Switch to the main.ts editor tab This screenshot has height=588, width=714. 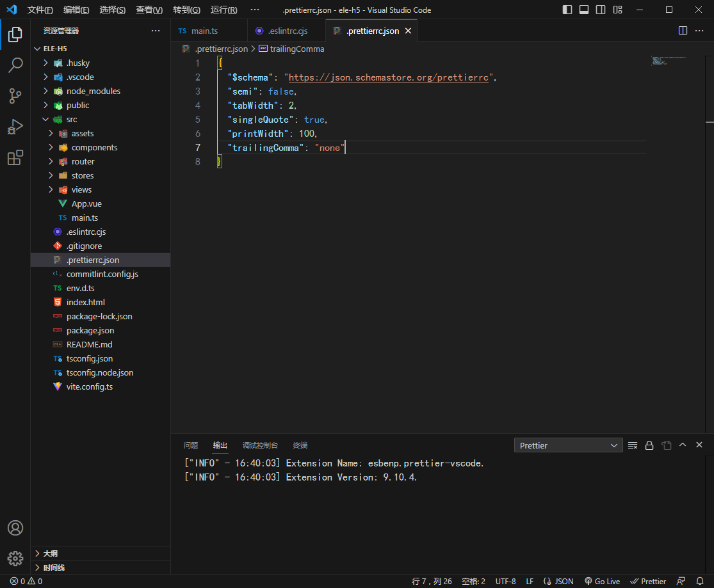[x=204, y=31]
